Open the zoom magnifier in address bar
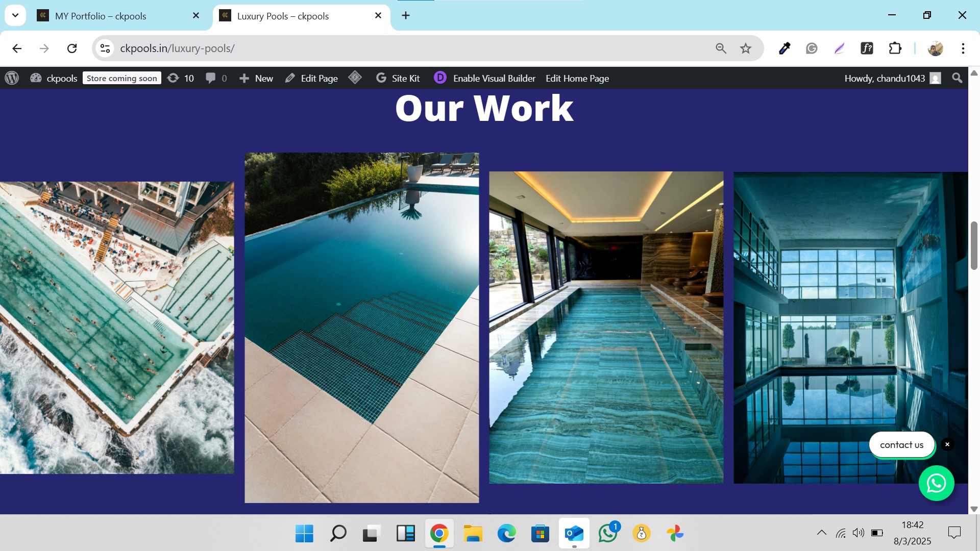980x551 pixels. [x=721, y=48]
